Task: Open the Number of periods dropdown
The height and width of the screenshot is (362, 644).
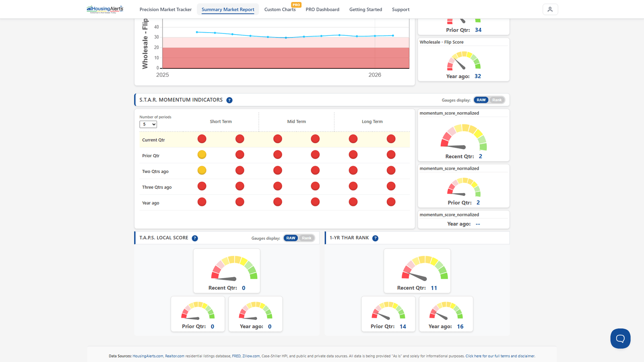Action: [148, 124]
